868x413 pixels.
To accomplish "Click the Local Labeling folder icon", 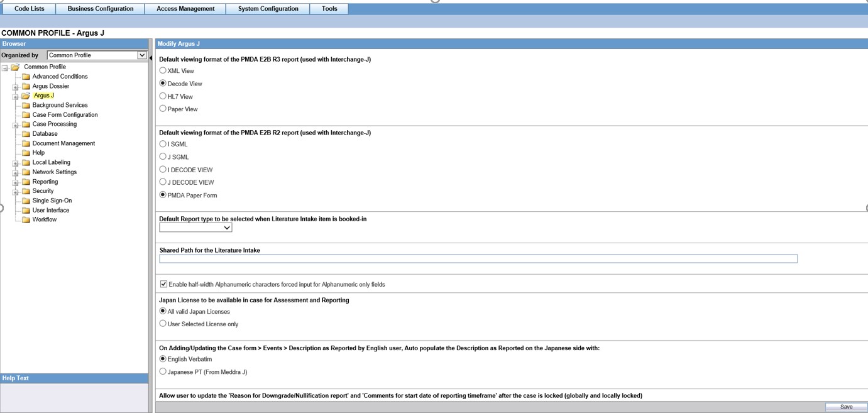I will pos(26,163).
